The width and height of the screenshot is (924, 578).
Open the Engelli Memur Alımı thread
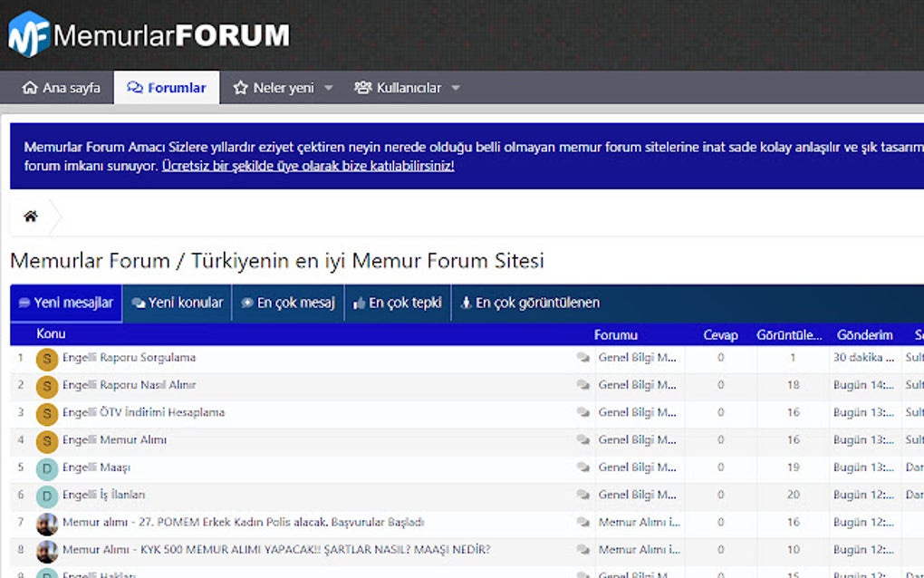pyautogui.click(x=117, y=440)
